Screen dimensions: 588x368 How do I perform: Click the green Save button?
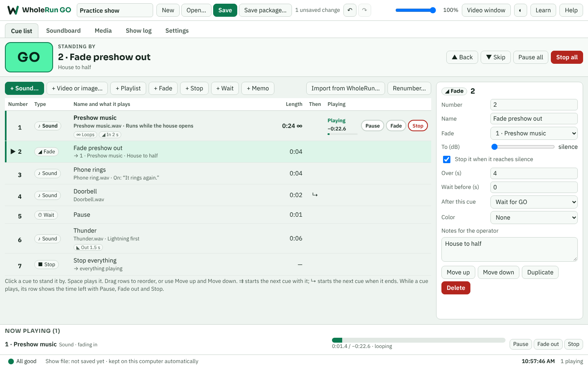tap(225, 10)
